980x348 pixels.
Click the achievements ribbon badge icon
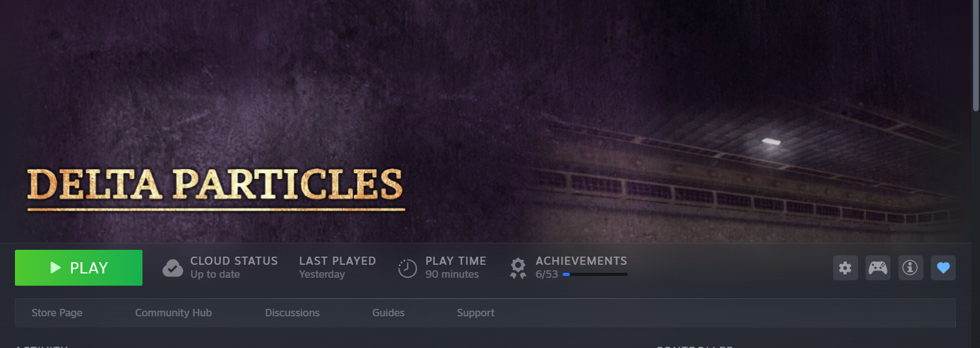[518, 268]
